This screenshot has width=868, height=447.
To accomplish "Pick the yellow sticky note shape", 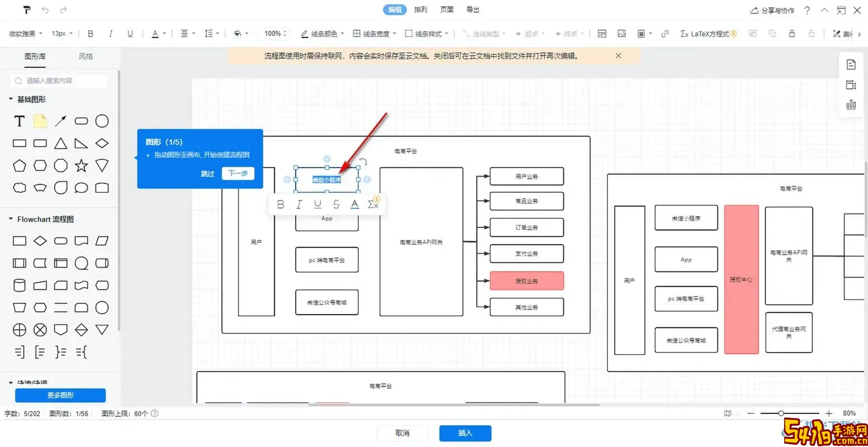I will [x=40, y=121].
